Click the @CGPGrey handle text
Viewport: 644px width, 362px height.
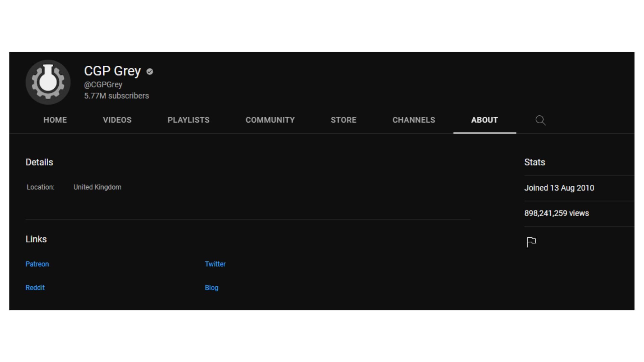[103, 84]
